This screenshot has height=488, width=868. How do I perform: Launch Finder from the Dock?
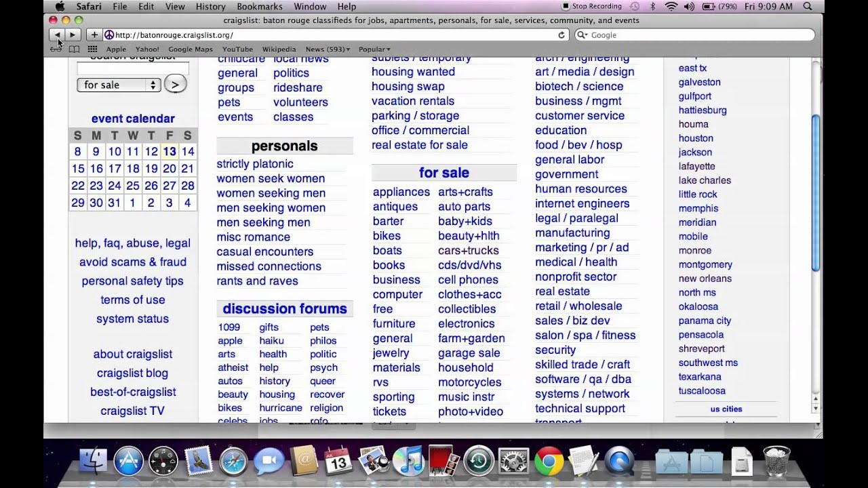pyautogui.click(x=93, y=462)
